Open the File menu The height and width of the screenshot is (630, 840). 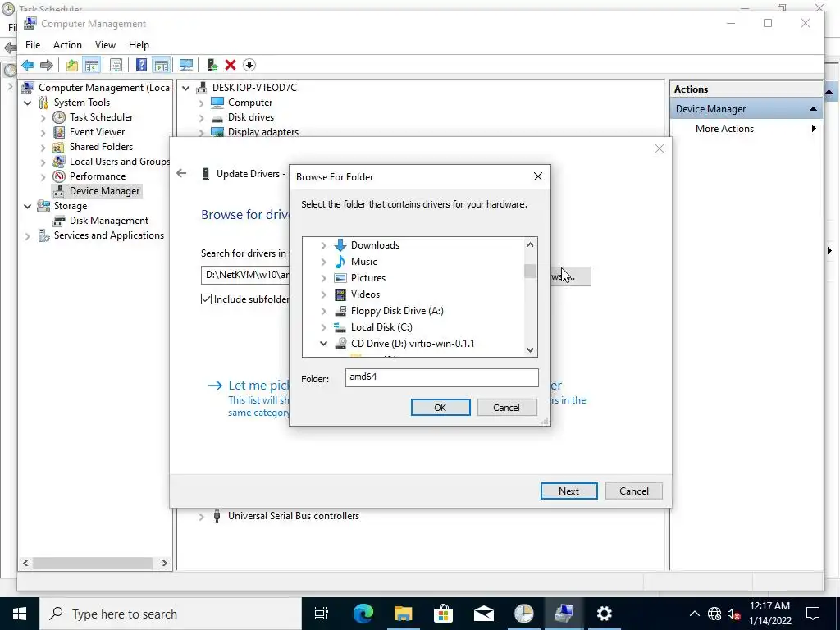(33, 45)
